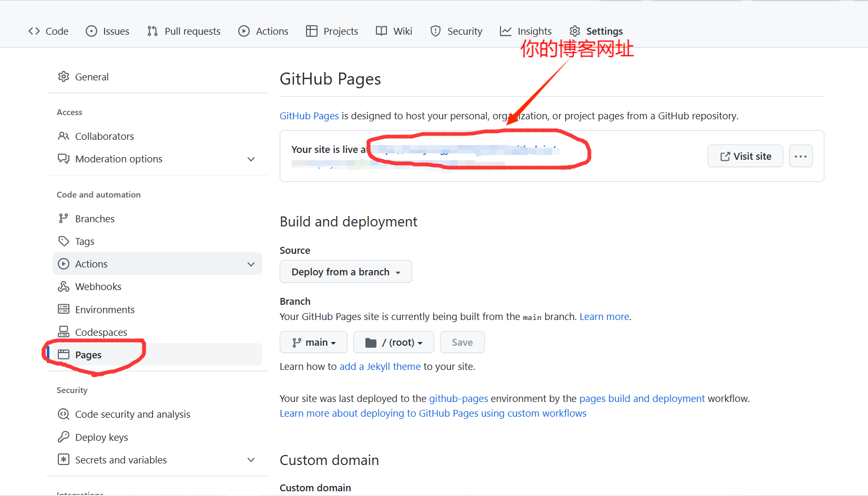Click the Environments icon in sidebar
The width and height of the screenshot is (868, 496).
[x=64, y=309]
